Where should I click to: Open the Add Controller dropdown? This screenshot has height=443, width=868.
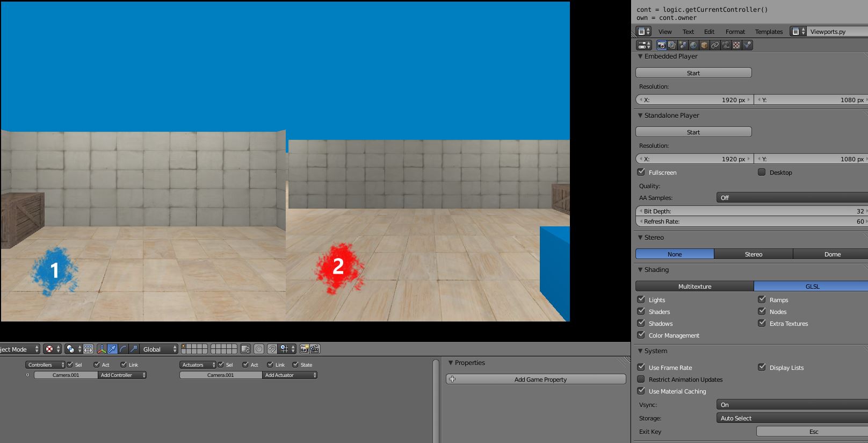[122, 375]
